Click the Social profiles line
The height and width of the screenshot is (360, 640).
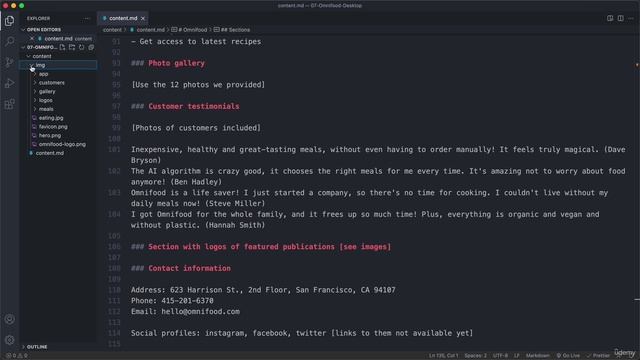(302, 333)
